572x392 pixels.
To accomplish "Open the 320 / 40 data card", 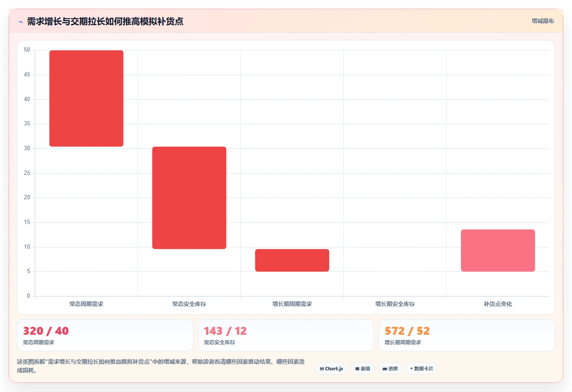I will coord(105,335).
